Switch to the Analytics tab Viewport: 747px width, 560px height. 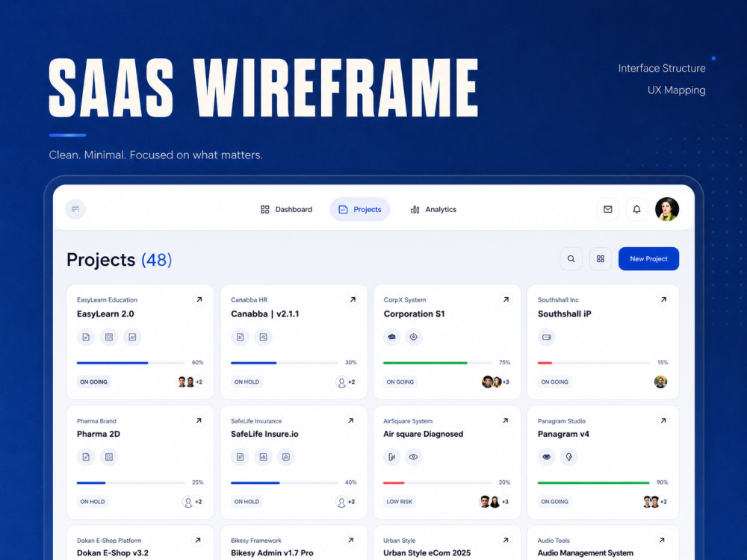(x=433, y=210)
